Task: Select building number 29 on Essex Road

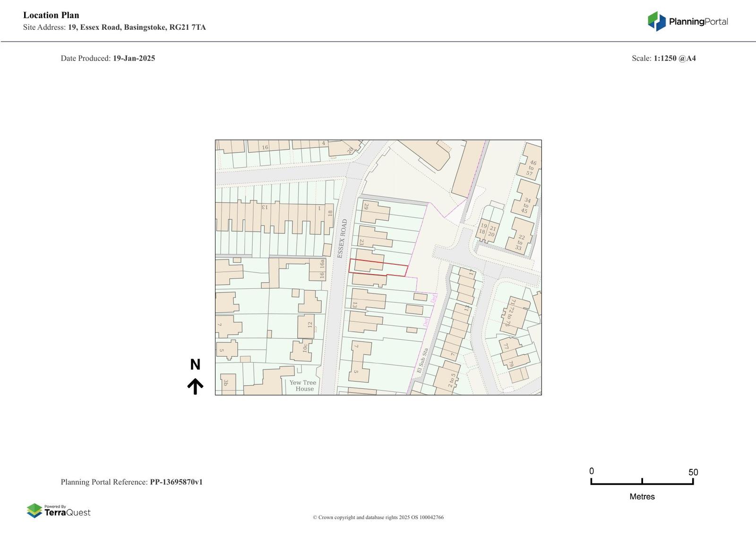Action: pyautogui.click(x=373, y=212)
